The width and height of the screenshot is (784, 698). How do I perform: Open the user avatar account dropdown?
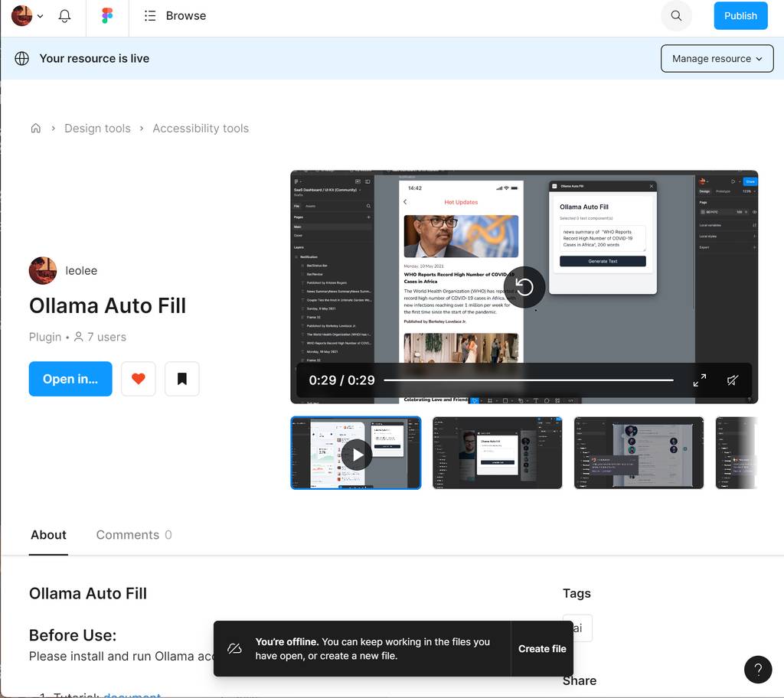pyautogui.click(x=28, y=16)
